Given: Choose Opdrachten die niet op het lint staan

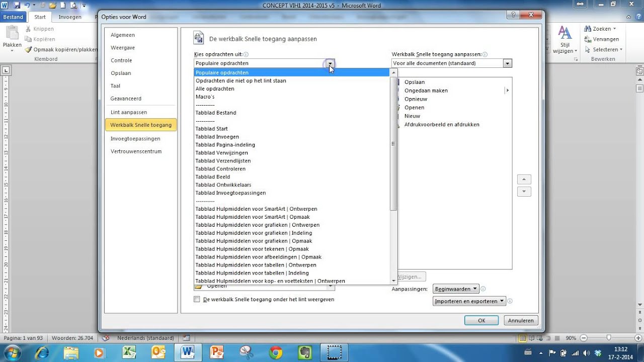Looking at the screenshot, I should (292, 80).
